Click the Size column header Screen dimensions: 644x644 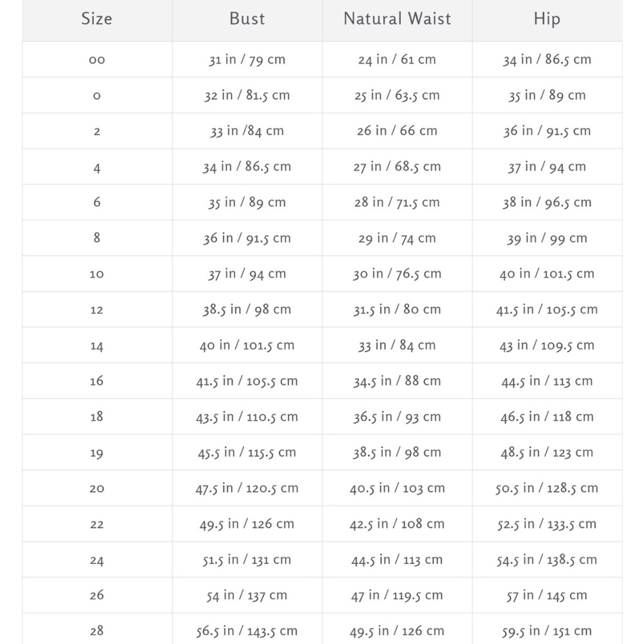click(x=97, y=19)
